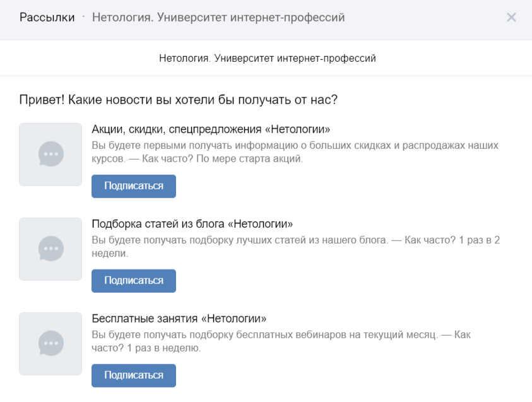Screen dimensions: 532x402
Task: Click the speech bubble icon of «Бесплатные занятия»
Action: coord(50,343)
